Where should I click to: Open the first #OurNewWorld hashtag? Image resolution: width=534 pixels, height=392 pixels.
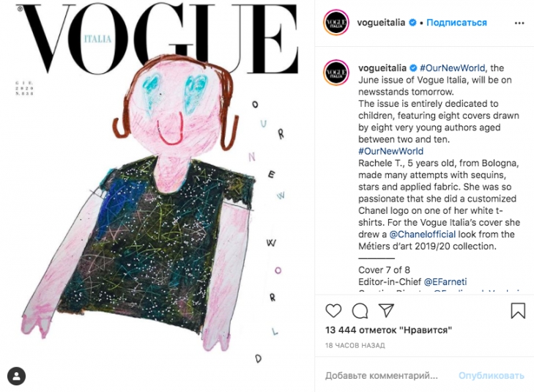point(452,68)
